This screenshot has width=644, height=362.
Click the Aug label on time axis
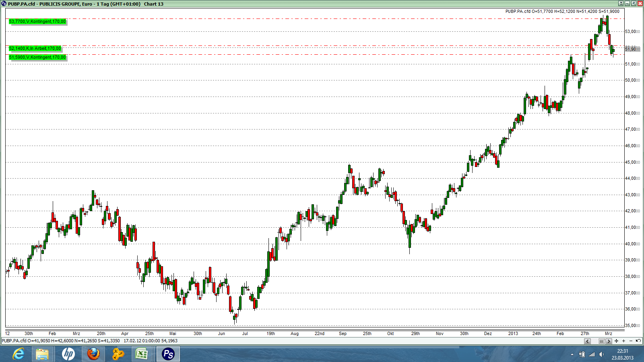click(x=295, y=333)
